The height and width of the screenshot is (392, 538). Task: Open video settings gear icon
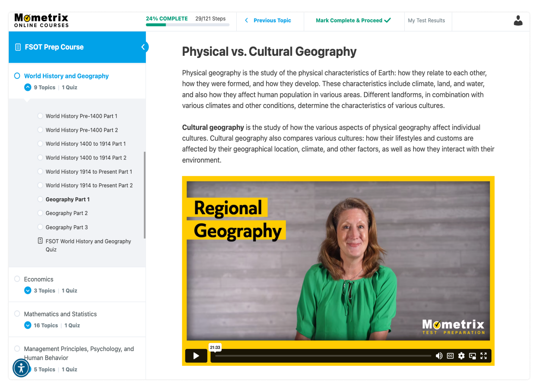[461, 356]
